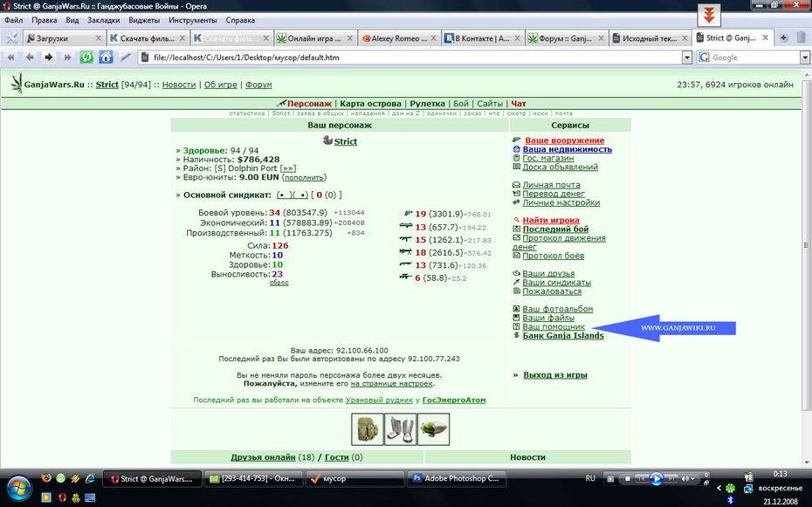
Task: Switch to the Онлайн игра tab
Action: (314, 38)
